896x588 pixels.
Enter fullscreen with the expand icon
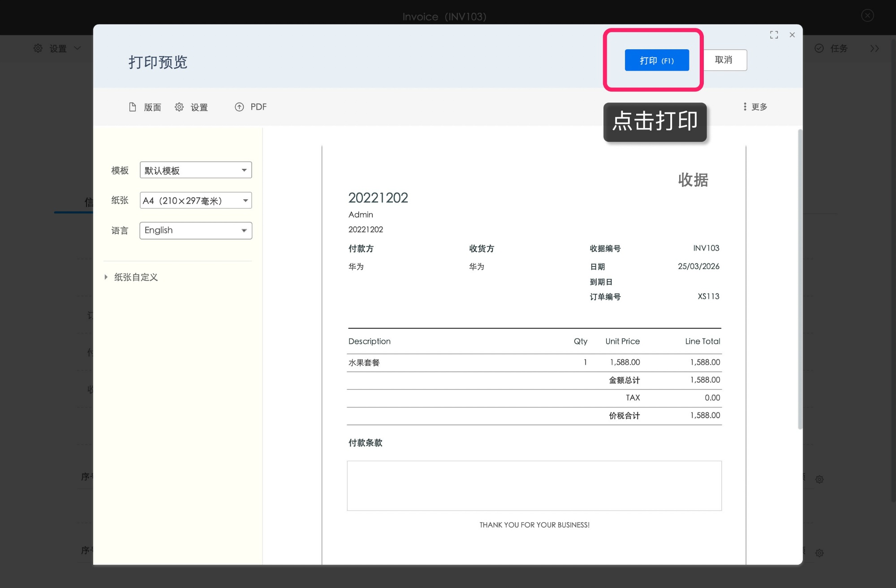[x=774, y=34]
